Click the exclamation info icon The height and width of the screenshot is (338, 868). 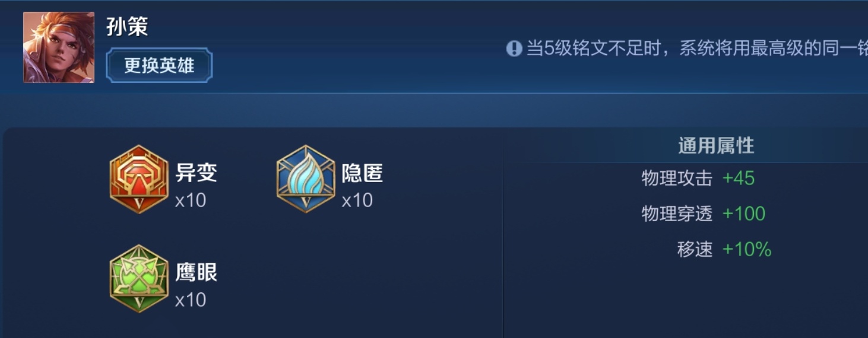click(x=514, y=49)
